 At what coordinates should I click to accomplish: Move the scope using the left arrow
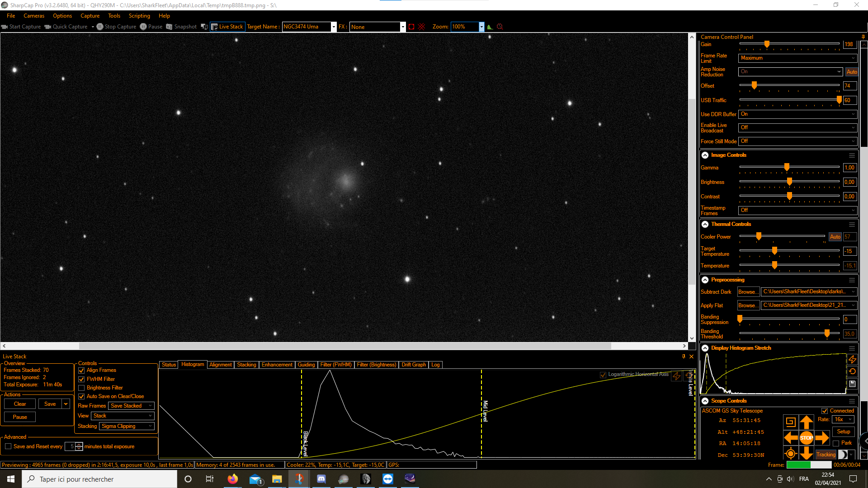pyautogui.click(x=791, y=438)
